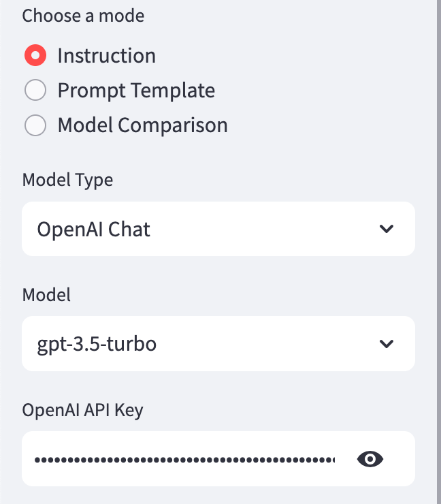Image resolution: width=441 pixels, height=504 pixels.
Task: Toggle API key visibility with eye icon
Action: point(370,460)
